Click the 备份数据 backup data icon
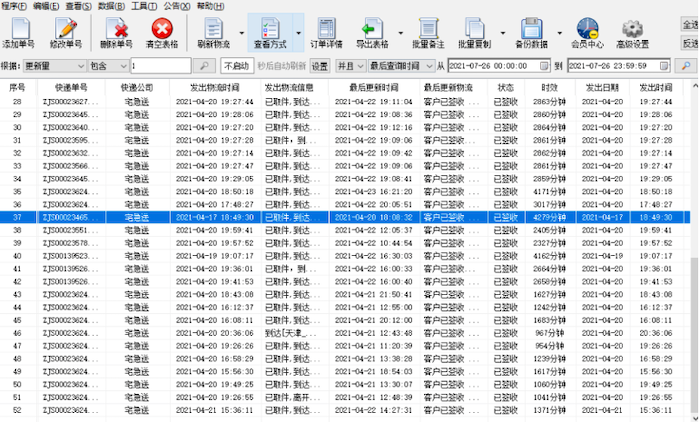This screenshot has width=700, height=422. pos(531,29)
